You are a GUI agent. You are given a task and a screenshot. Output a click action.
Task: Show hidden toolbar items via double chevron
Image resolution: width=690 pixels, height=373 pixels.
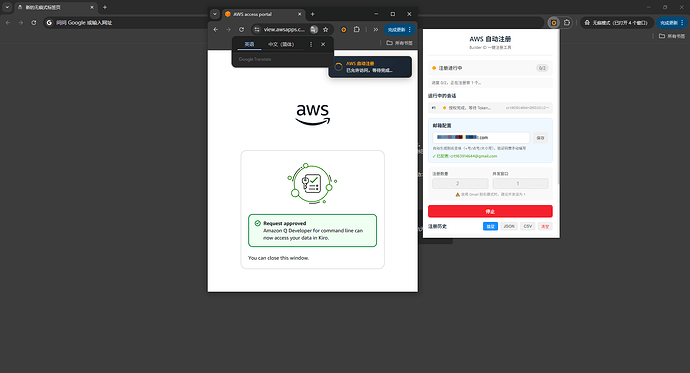coord(375,29)
